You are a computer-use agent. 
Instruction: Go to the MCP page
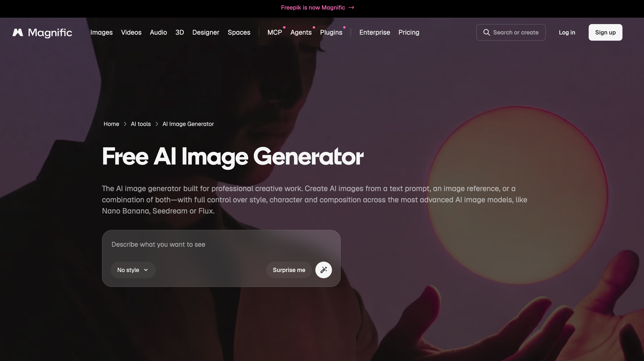pos(275,32)
